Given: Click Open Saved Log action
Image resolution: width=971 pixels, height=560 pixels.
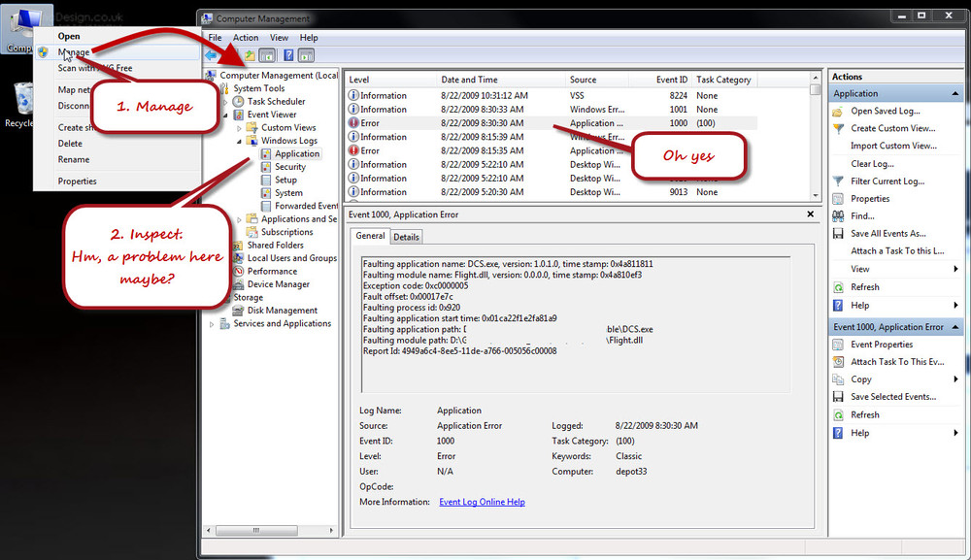Looking at the screenshot, I should coord(885,111).
